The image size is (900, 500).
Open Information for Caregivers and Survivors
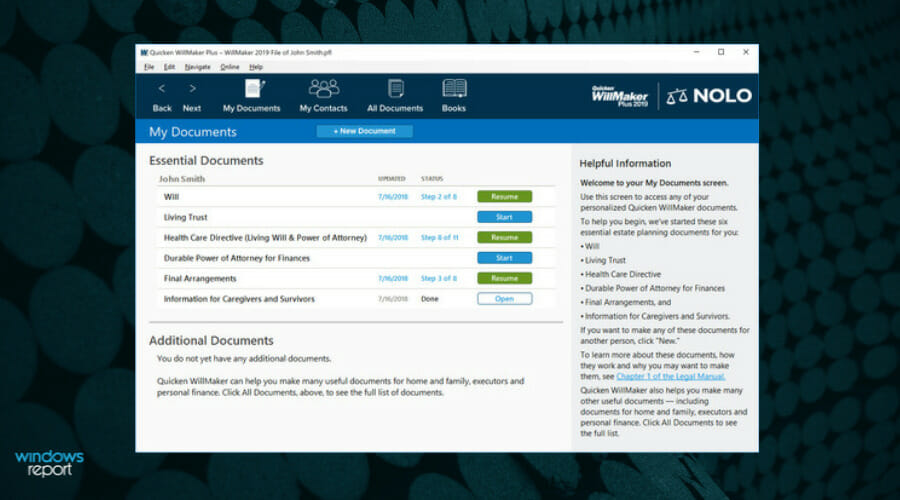(x=505, y=299)
